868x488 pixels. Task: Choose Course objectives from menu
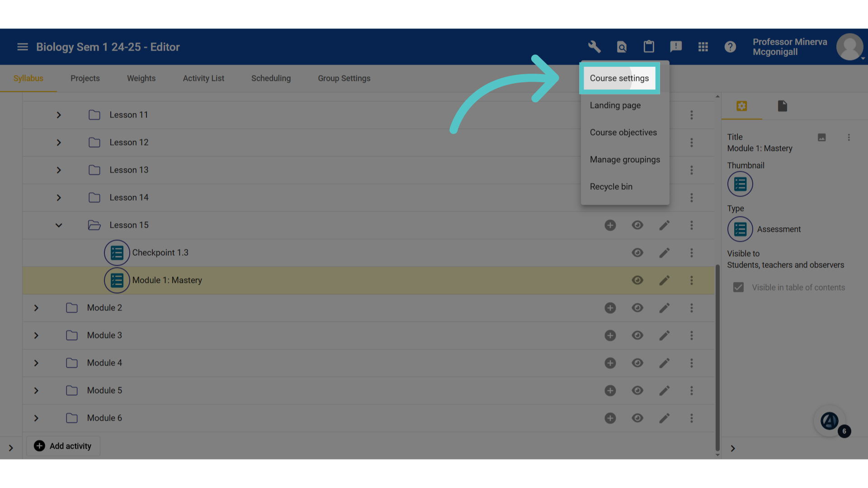click(625, 132)
